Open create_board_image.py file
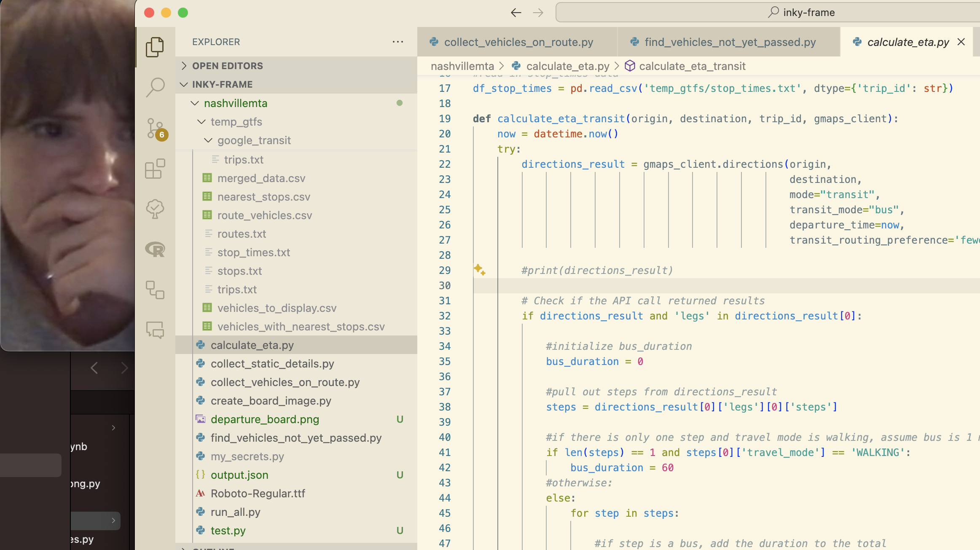The width and height of the screenshot is (980, 550). [296, 401]
